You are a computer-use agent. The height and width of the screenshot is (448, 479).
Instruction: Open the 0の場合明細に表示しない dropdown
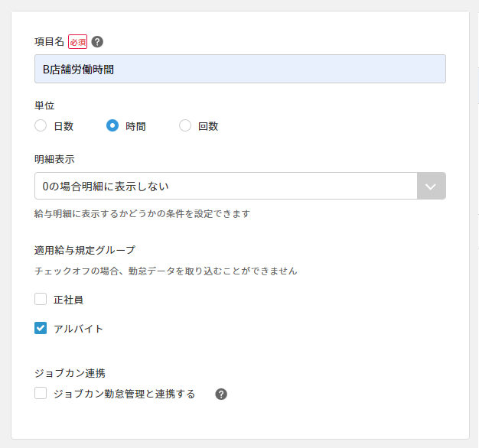tap(226, 186)
